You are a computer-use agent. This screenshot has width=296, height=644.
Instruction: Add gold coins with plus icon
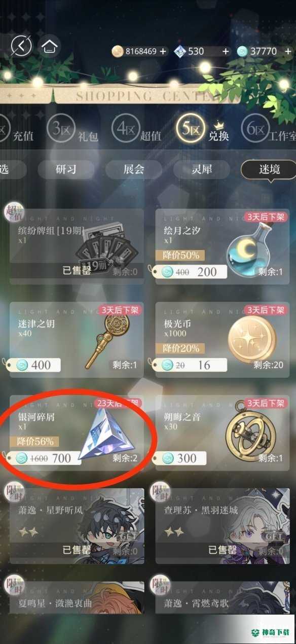163,51
